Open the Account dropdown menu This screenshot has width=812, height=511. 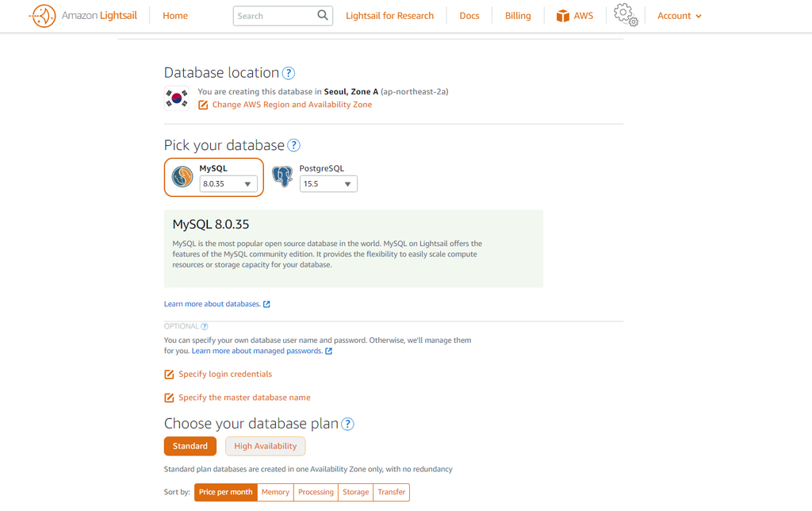[x=680, y=16]
